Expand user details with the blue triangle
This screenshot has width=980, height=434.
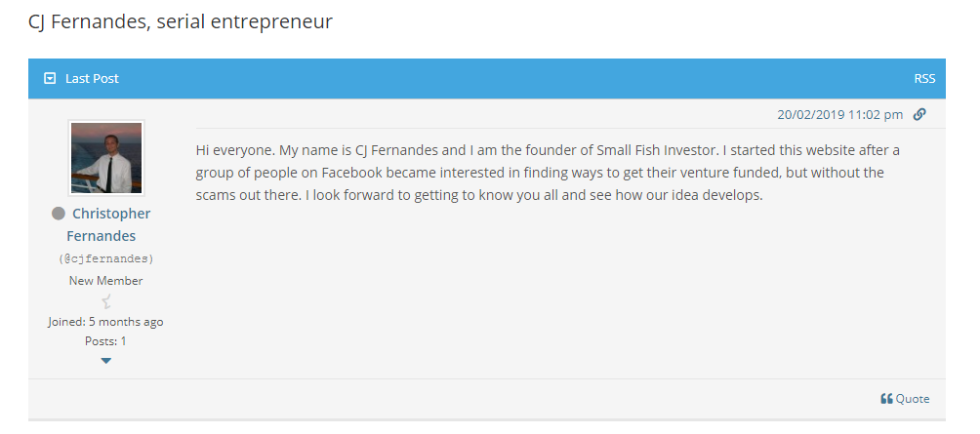click(105, 360)
